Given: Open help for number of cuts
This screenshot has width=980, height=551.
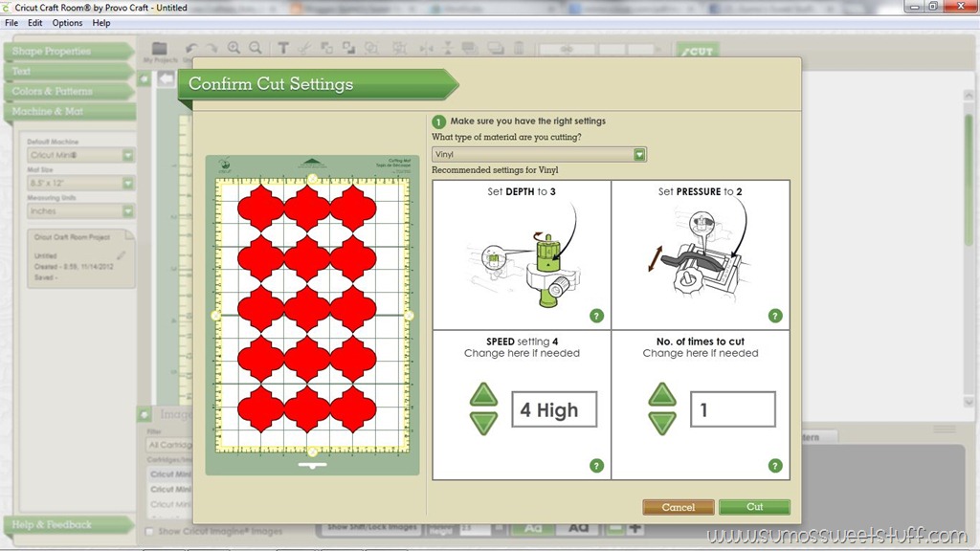Looking at the screenshot, I should coord(775,466).
